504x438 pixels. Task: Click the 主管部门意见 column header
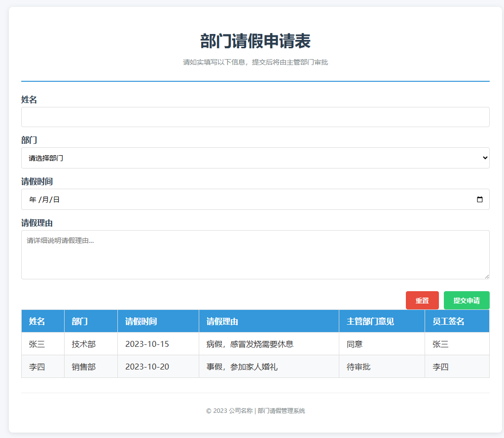(x=370, y=322)
